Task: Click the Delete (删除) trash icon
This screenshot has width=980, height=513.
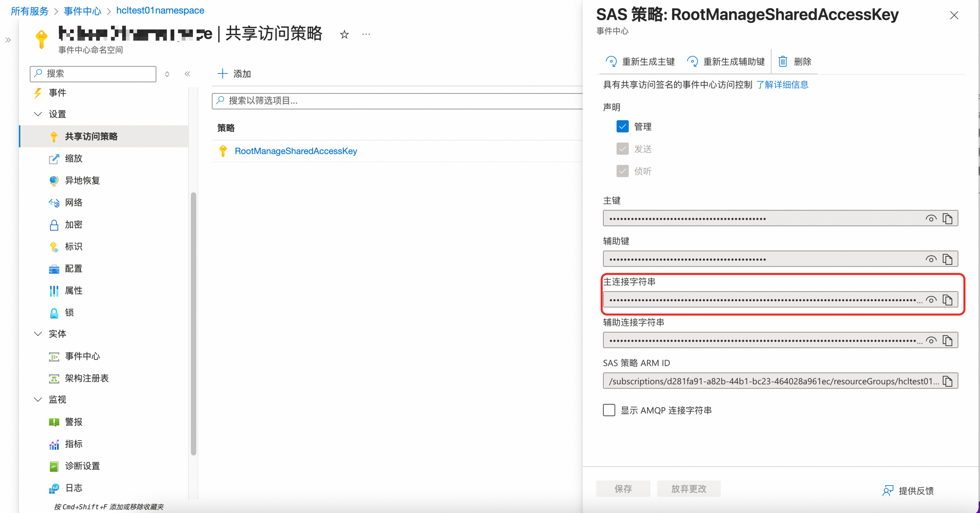Action: click(783, 61)
